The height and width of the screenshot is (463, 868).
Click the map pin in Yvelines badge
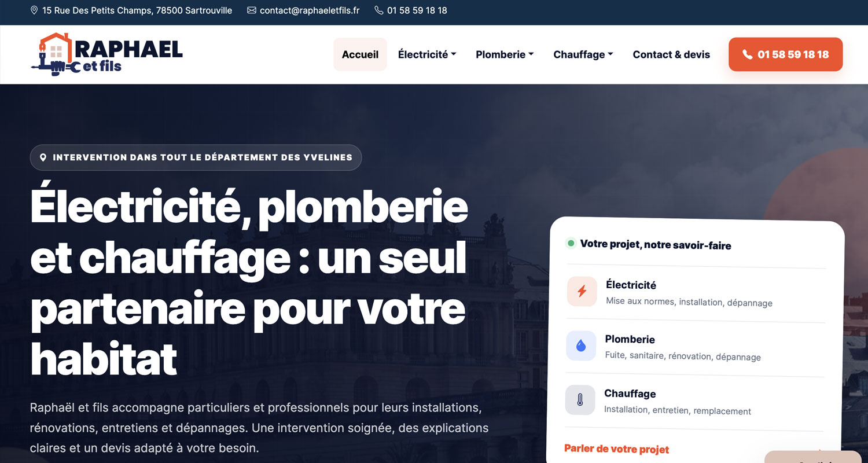[43, 157]
